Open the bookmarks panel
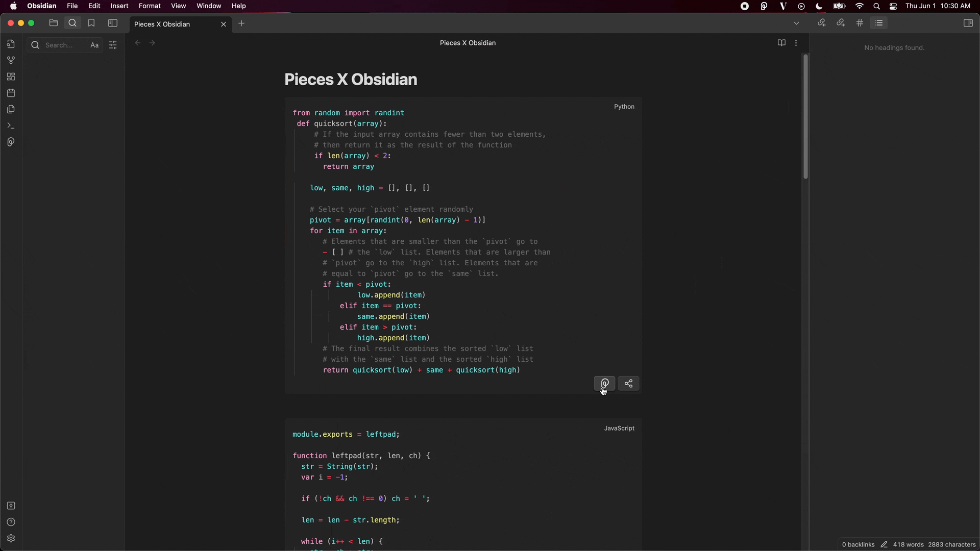Screen dimensions: 980x551 pyautogui.click(x=91, y=23)
